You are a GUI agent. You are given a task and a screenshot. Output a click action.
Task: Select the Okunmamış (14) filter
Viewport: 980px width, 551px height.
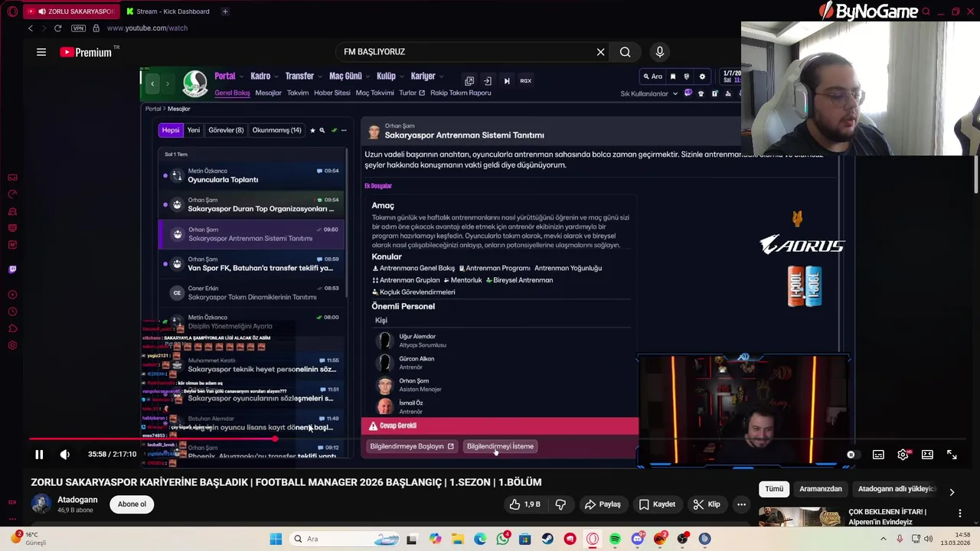(276, 130)
